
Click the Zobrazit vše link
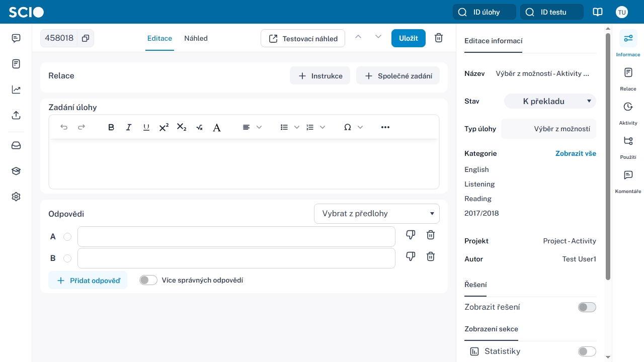(x=576, y=153)
